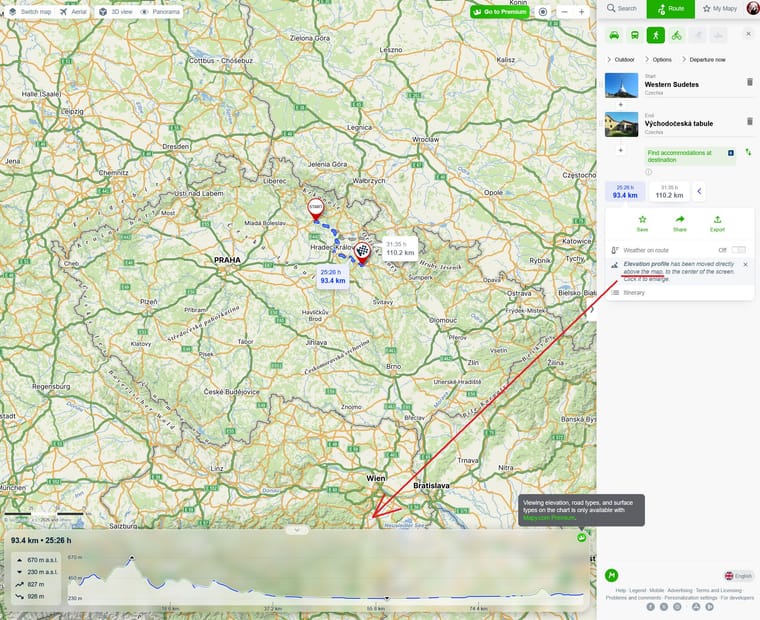This screenshot has width=760, height=620.
Task: Open the Search tab
Action: tap(622, 9)
